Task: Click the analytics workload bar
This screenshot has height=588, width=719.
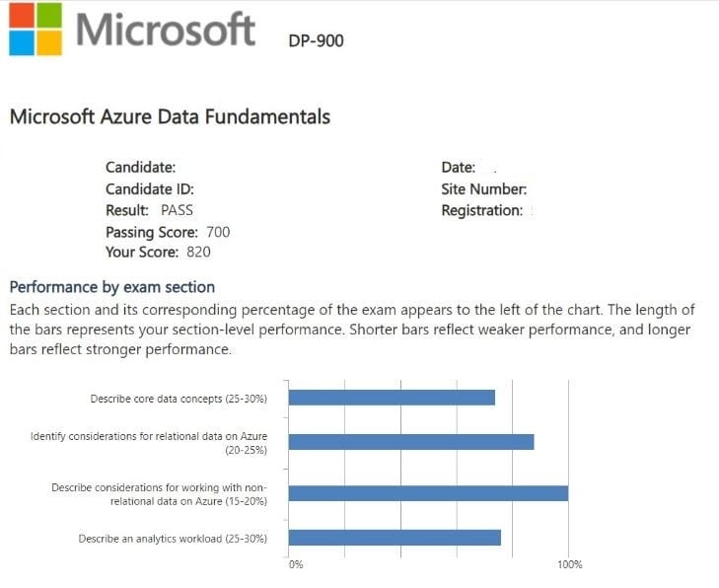Action: 395,538
